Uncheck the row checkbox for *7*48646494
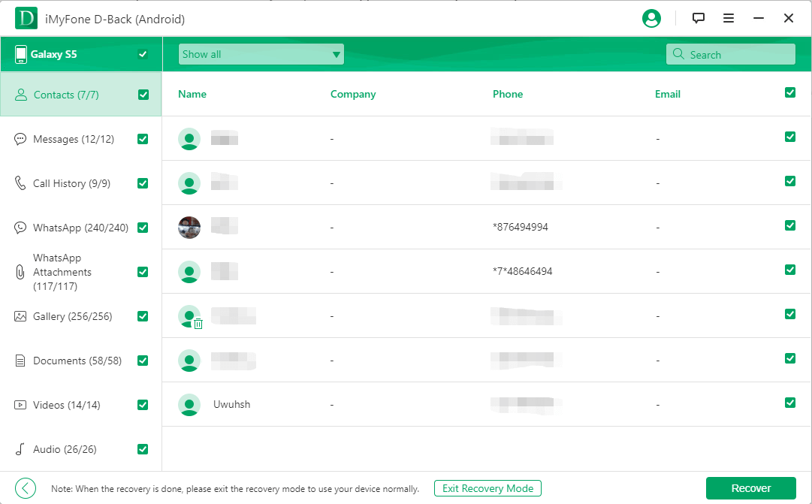 (x=789, y=270)
